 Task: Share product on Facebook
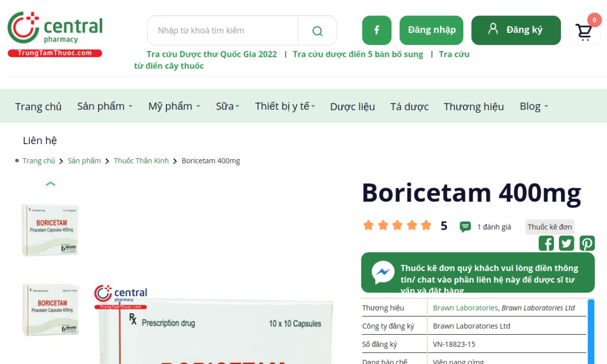click(x=546, y=244)
